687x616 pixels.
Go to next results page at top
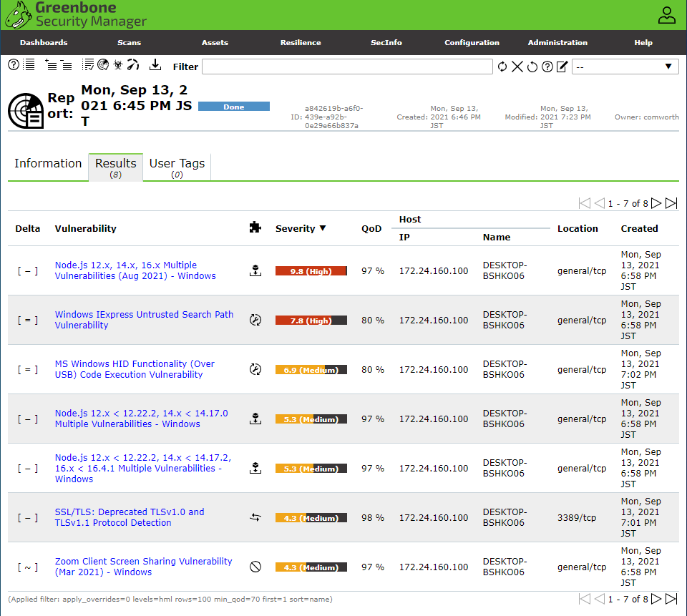point(656,203)
